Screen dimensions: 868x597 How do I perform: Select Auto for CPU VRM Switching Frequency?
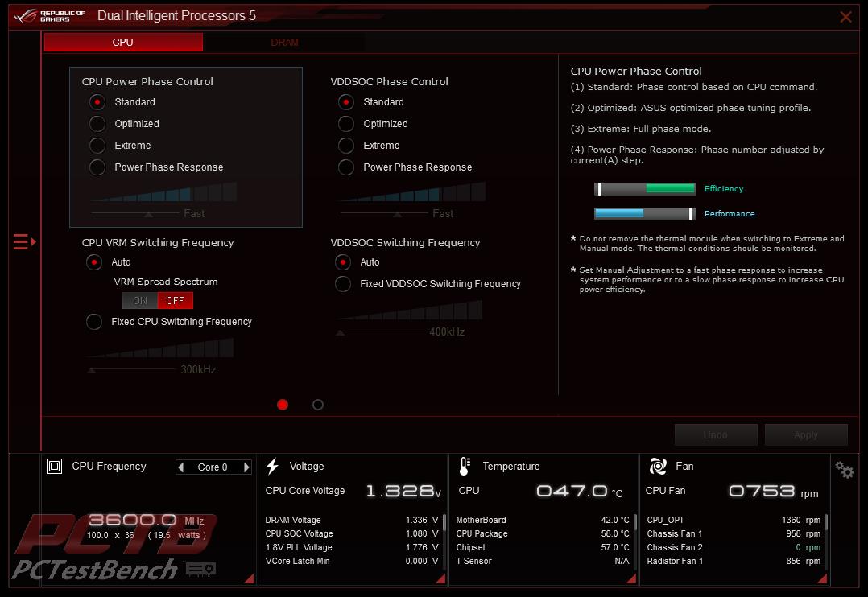(94, 261)
